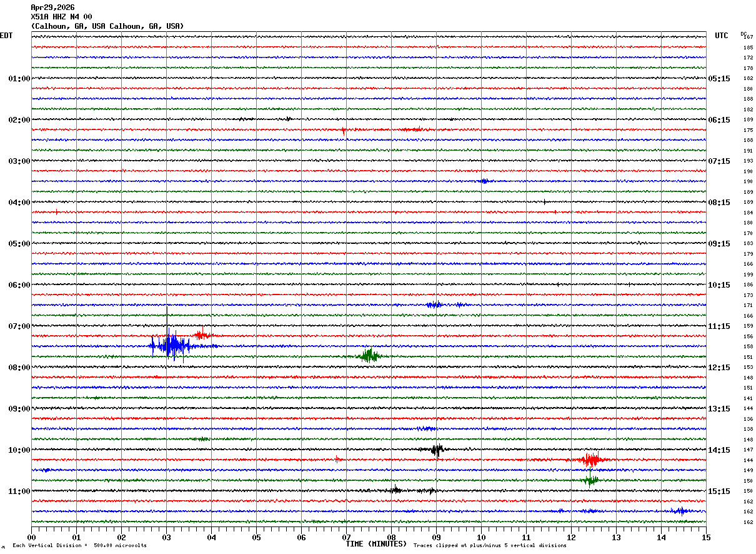Click the DC offset value "185"
This screenshot has width=756, height=554.
(748, 48)
